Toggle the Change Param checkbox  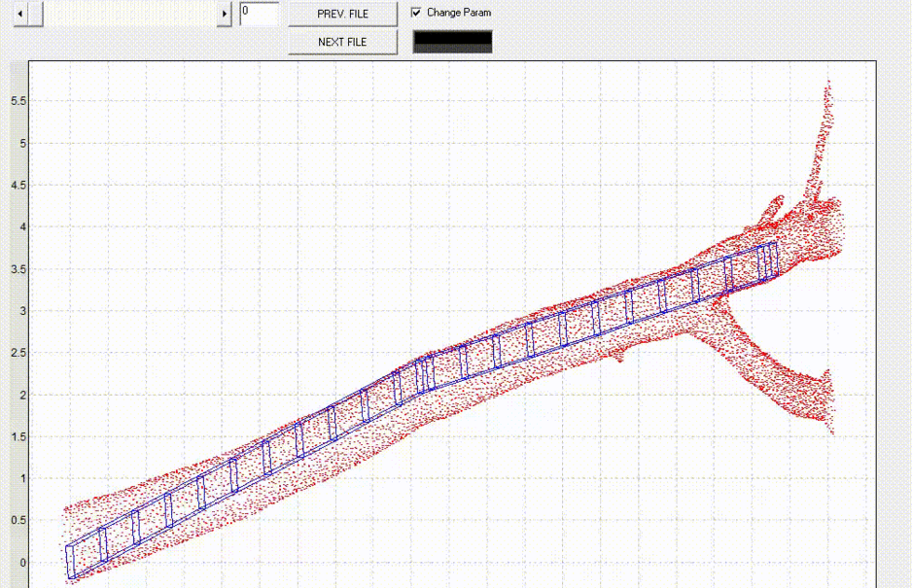coord(417,13)
